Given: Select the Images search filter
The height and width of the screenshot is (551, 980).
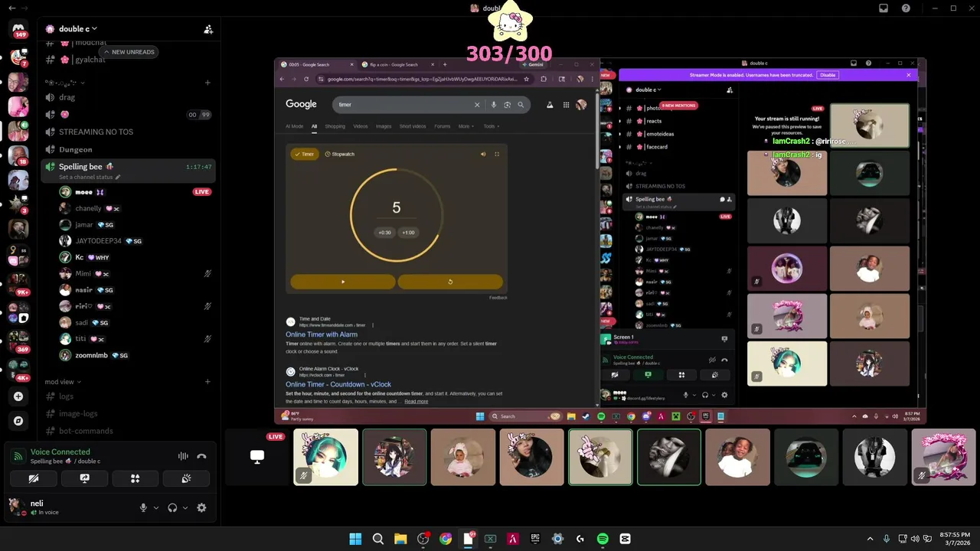Looking at the screenshot, I should click(x=384, y=126).
